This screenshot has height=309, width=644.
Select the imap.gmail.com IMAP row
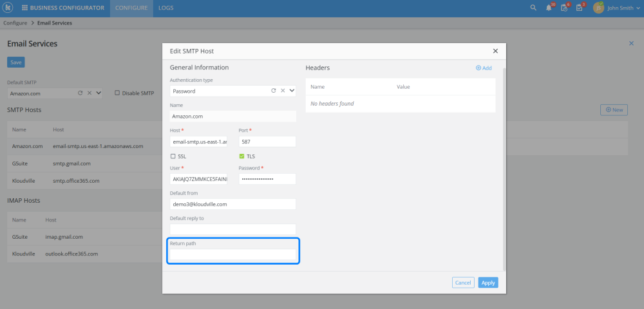point(84,237)
